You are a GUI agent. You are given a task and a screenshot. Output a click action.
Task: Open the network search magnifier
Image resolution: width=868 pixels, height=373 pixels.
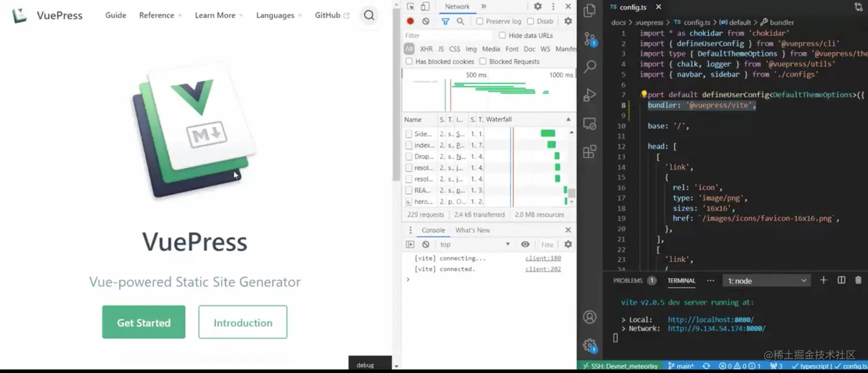click(460, 21)
